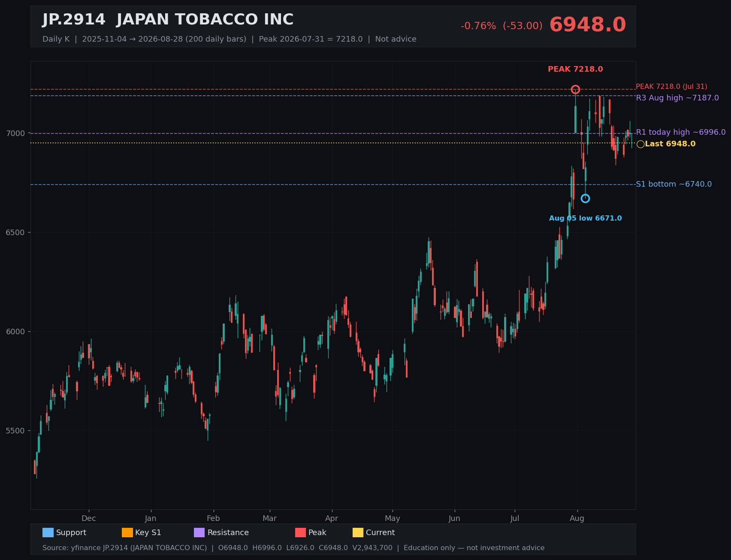Click the 'S1 bottom ~6740.0' support label
Image resolution: width=731 pixels, height=560 pixels.
674,184
